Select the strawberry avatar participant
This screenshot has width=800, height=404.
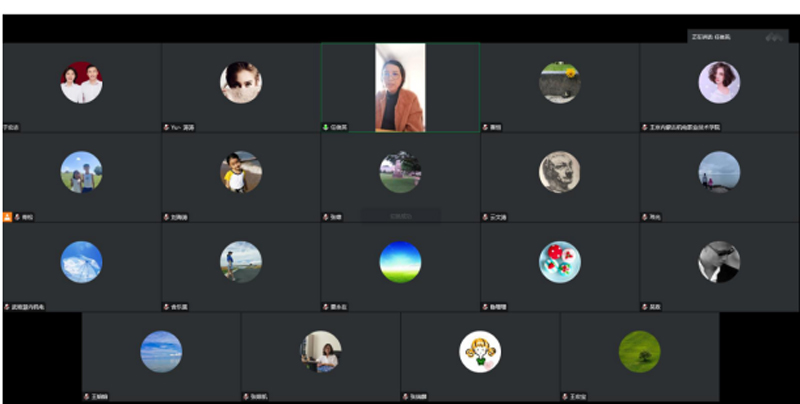[x=560, y=262]
